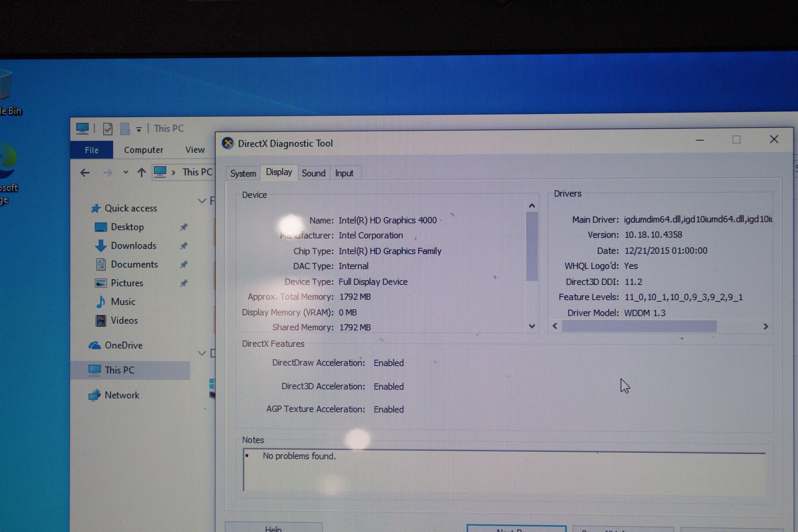Click the Downloads arrow icon
Viewport: 798px width, 532px height.
click(101, 245)
